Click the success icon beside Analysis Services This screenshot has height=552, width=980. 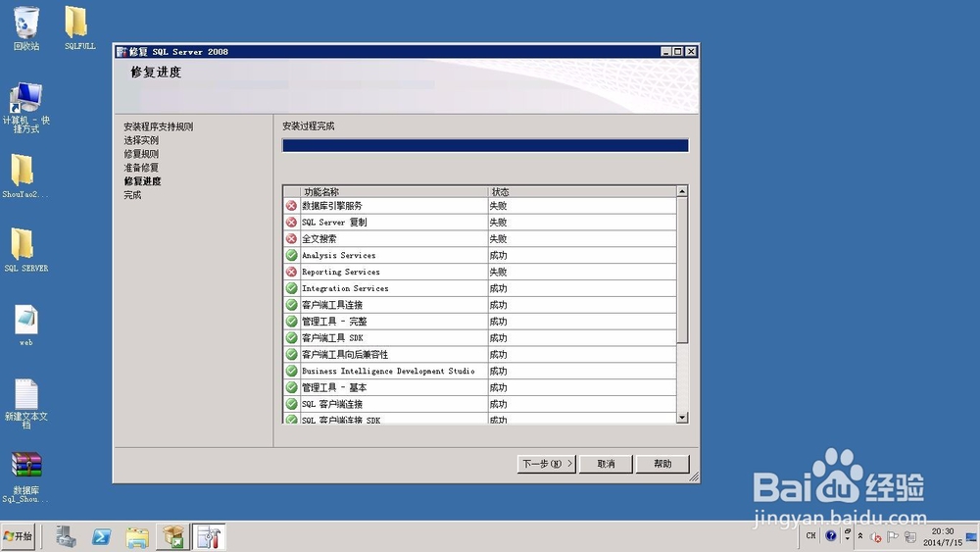291,255
